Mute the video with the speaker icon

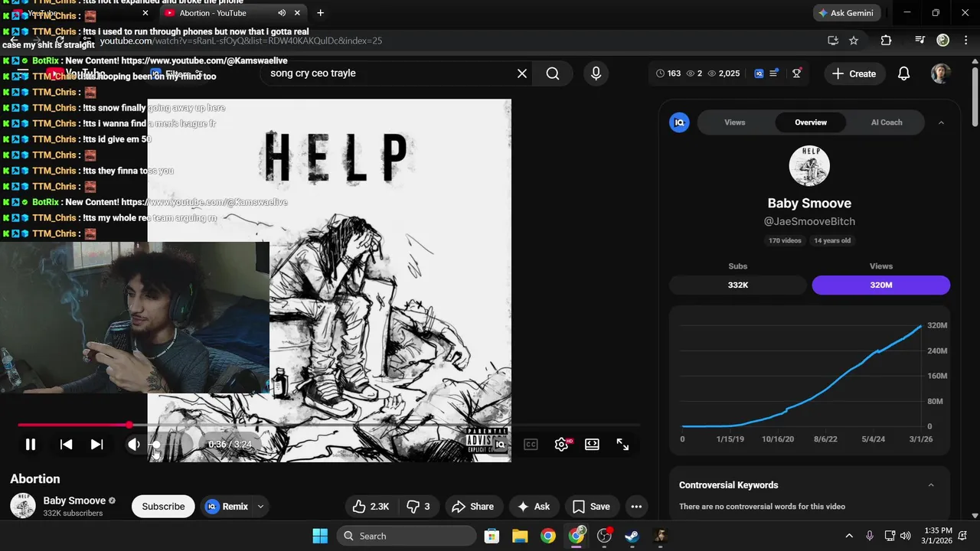[x=134, y=445]
